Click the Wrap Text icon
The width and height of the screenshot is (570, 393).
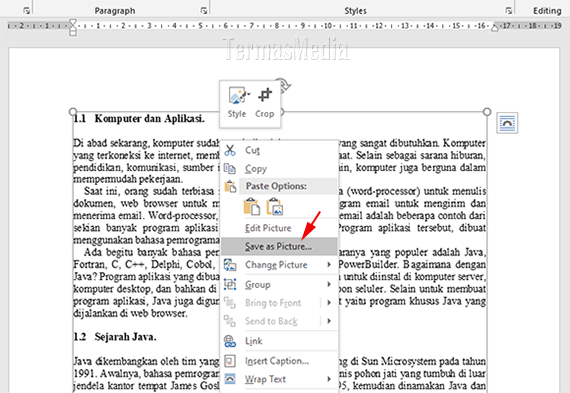coord(230,379)
